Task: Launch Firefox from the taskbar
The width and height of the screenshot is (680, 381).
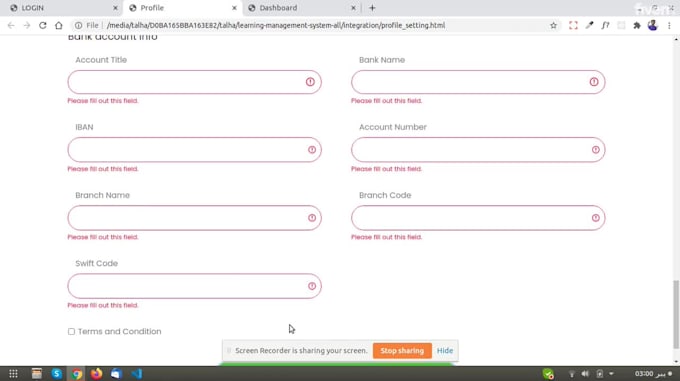Action: [96, 374]
